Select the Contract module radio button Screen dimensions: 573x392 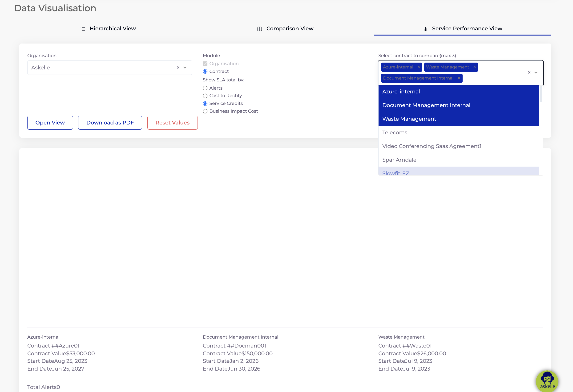(205, 72)
